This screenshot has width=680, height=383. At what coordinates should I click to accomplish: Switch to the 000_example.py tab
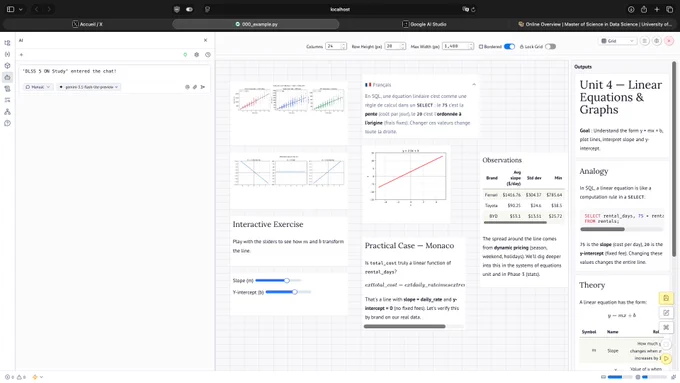click(x=256, y=24)
